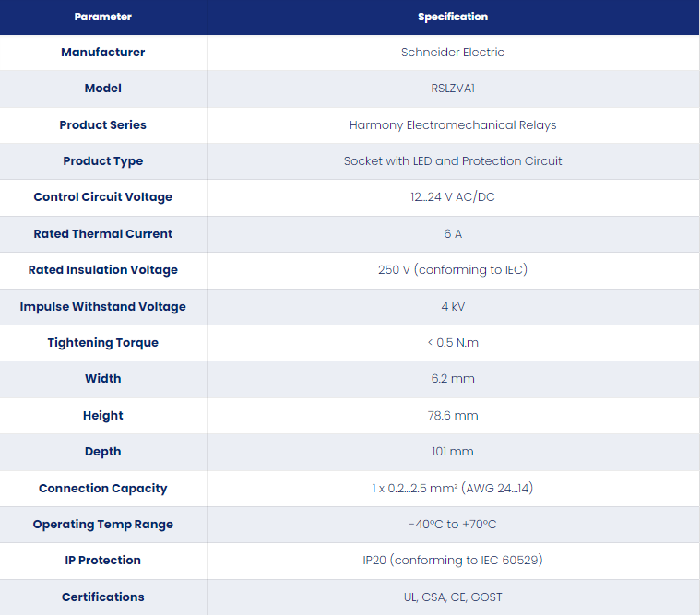
Task: Select the 'Rated Insulation Voltage' label
Action: pos(102,270)
